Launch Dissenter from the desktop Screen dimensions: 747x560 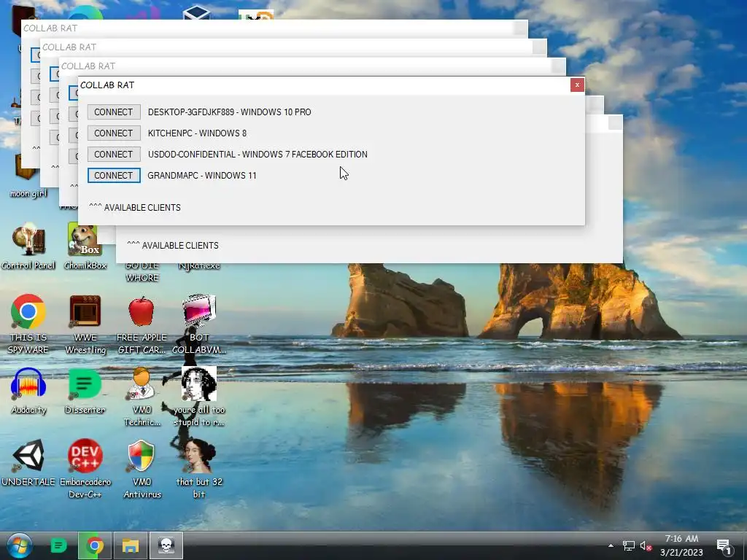85,392
